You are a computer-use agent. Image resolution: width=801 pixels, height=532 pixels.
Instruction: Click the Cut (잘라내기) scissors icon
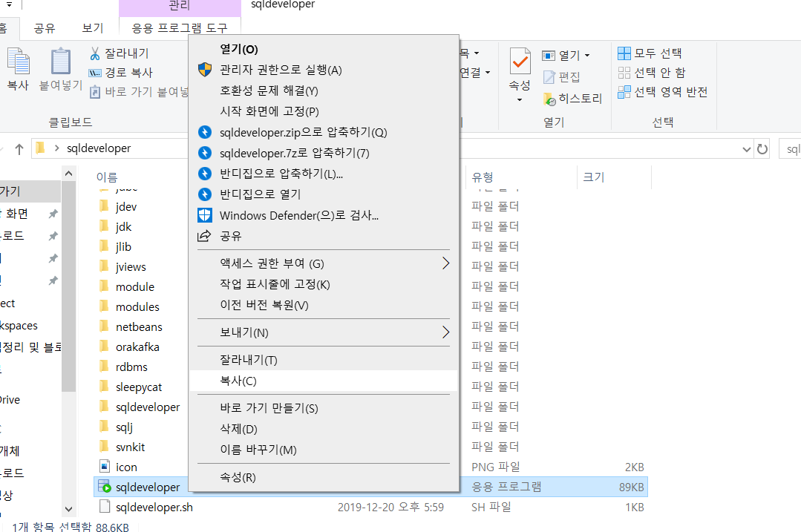[x=95, y=53]
